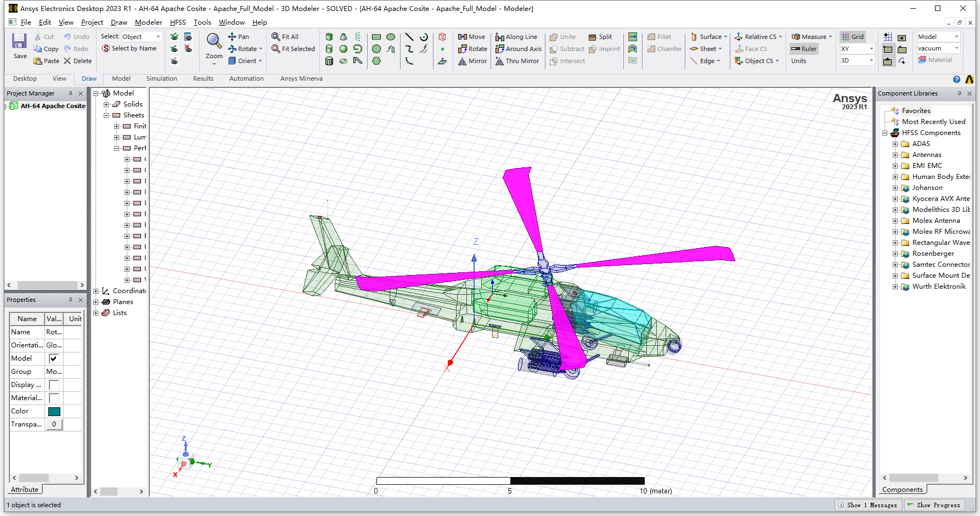Toggle the Material checkbox in Properties
Screen dimensions: 980x516
pyautogui.click(x=54, y=398)
